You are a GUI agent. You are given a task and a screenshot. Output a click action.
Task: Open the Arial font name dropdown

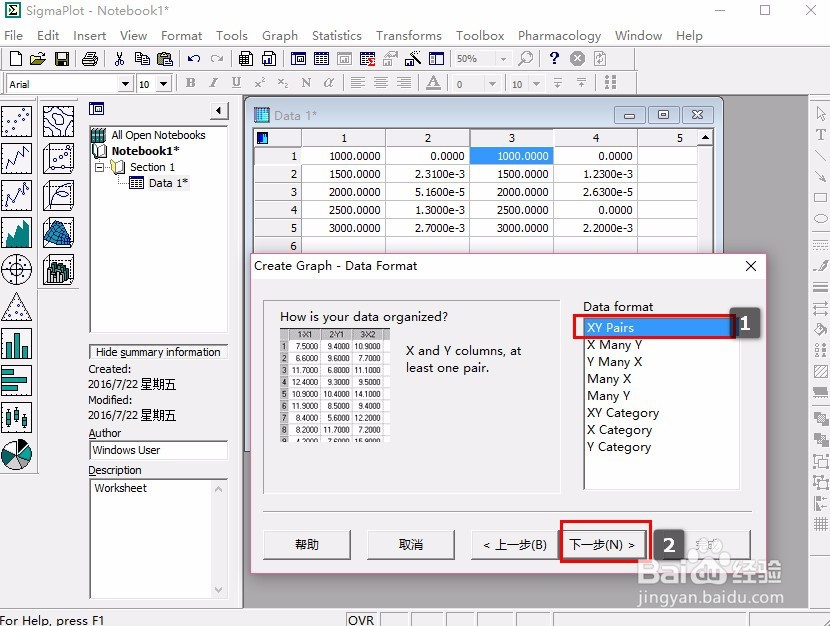coord(125,84)
